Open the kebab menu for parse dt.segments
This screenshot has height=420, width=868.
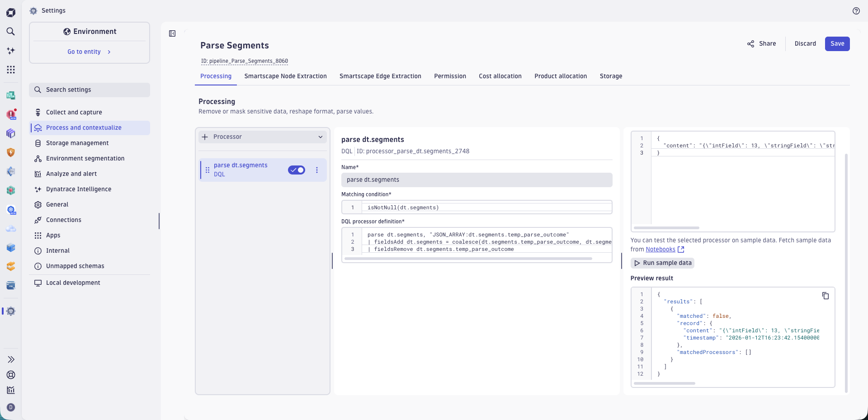tap(317, 170)
